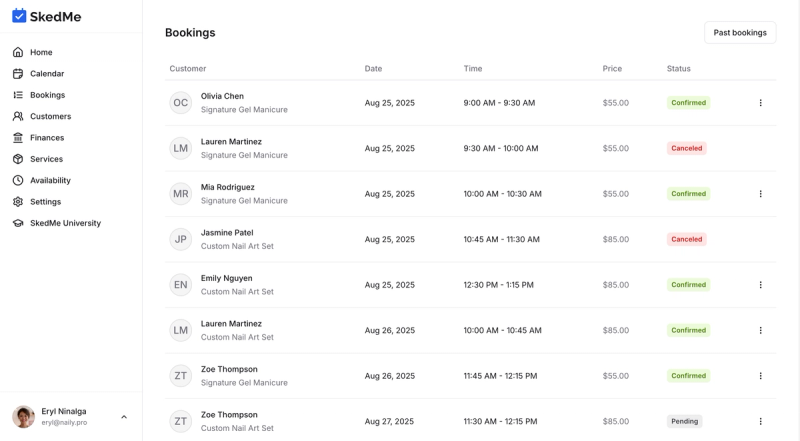Click the Olivia Chen customer name
The width and height of the screenshot is (800, 441).
coord(222,96)
